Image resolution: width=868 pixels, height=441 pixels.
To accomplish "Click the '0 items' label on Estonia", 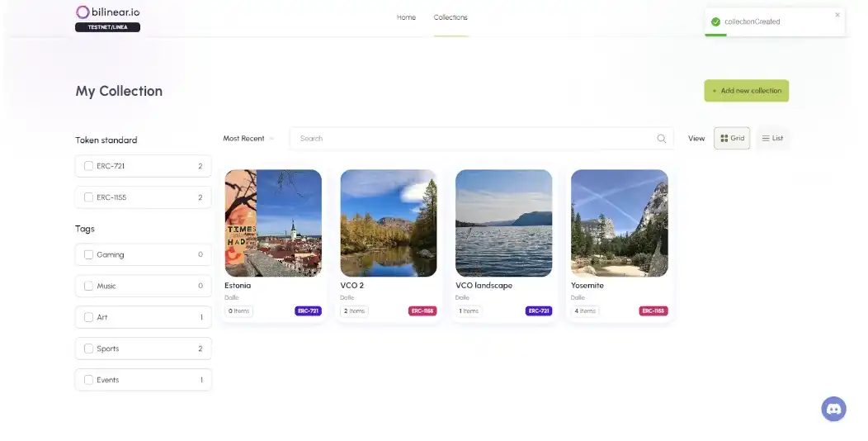I will point(238,311).
